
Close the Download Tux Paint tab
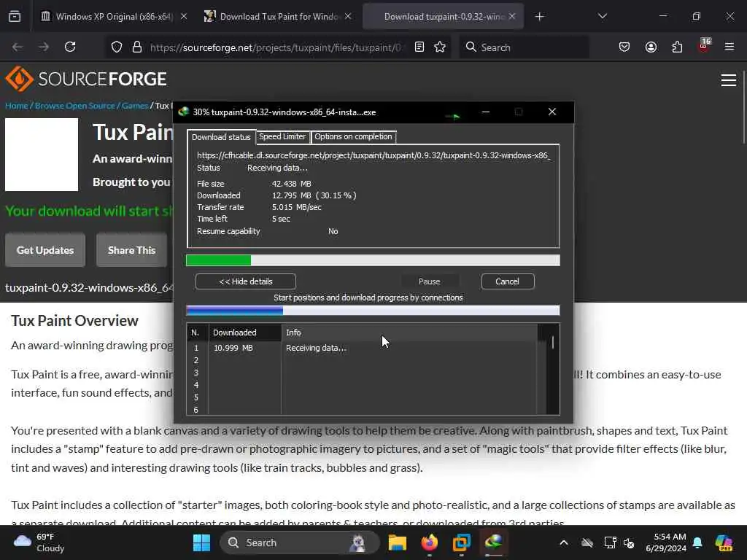[x=348, y=17]
